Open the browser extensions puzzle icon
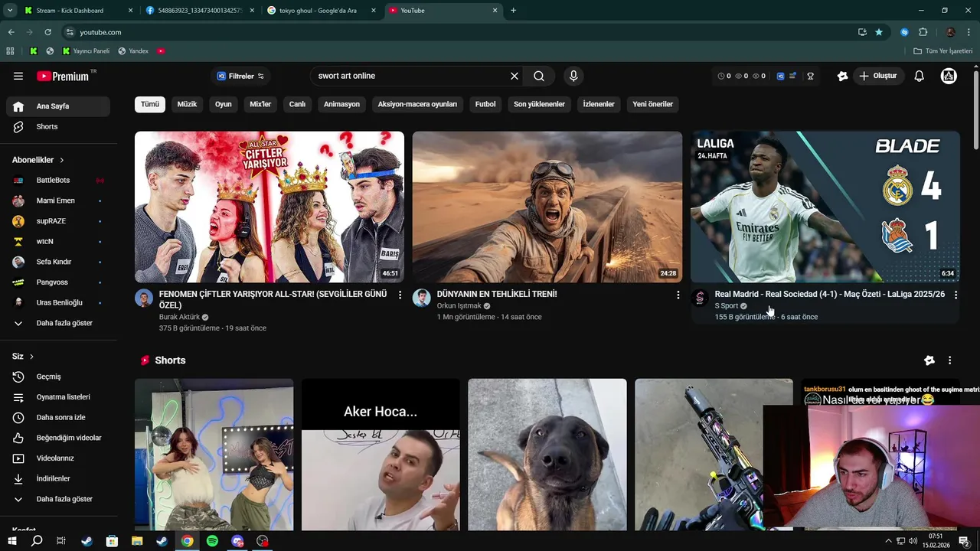980x551 pixels. 923,32
